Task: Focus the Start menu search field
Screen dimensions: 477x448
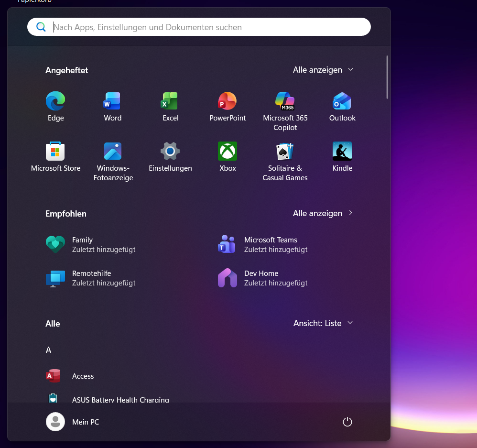Action: (199, 27)
